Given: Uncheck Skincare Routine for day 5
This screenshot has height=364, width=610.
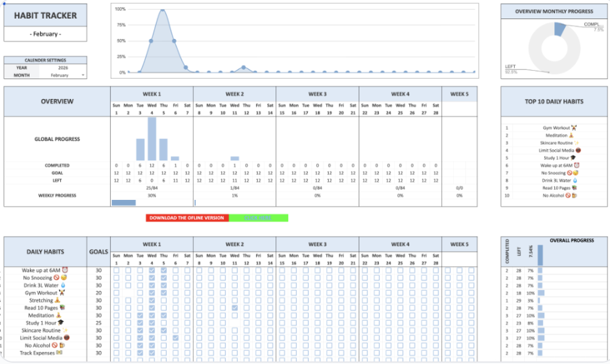Looking at the screenshot, I should tap(164, 330).
